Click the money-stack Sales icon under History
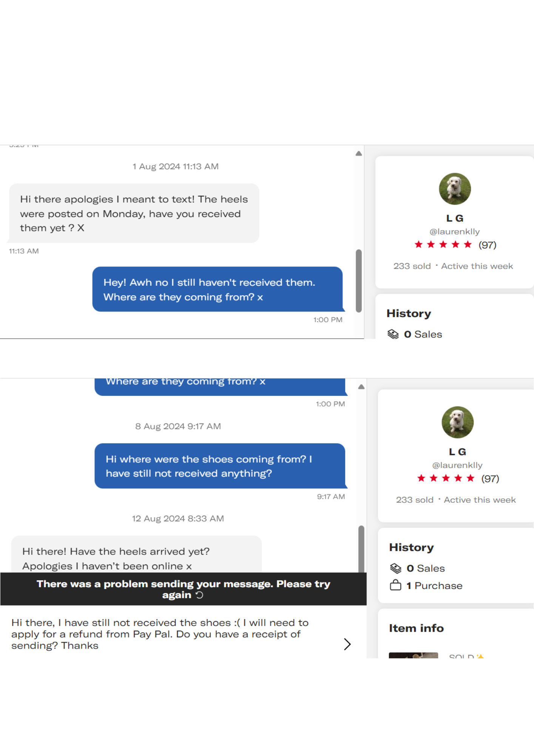The height and width of the screenshot is (756, 534). (x=393, y=334)
